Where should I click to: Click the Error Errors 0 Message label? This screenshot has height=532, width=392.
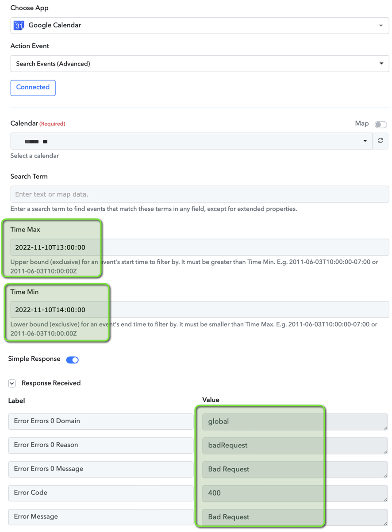coord(101,469)
